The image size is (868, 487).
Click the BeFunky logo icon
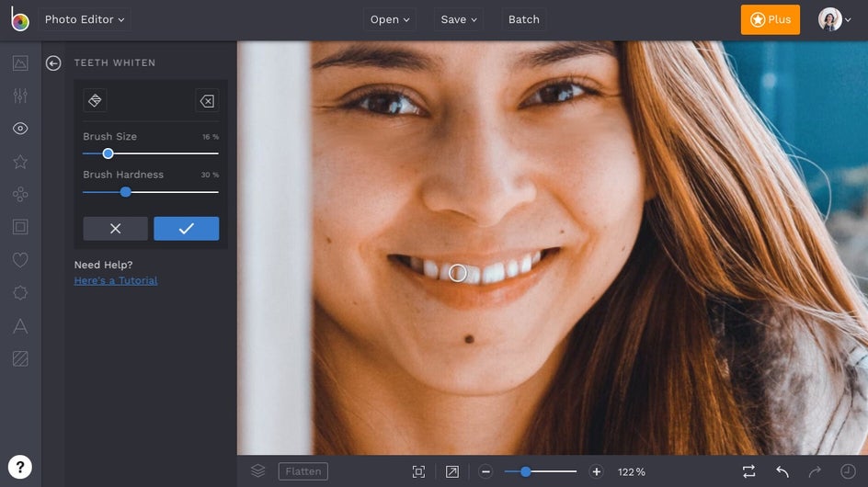coord(20,19)
